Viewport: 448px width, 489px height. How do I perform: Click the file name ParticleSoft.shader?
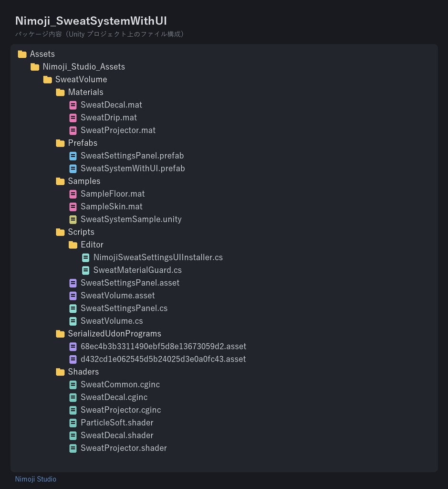pos(117,423)
